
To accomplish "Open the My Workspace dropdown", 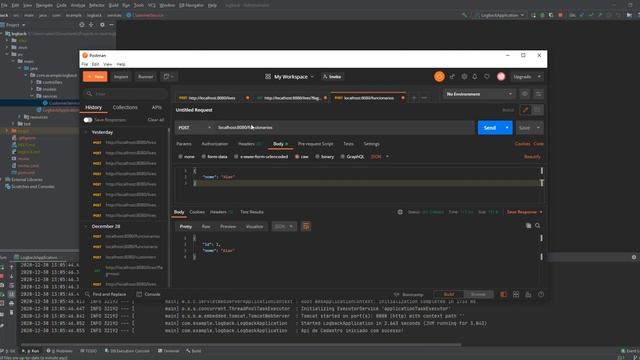I will (290, 77).
